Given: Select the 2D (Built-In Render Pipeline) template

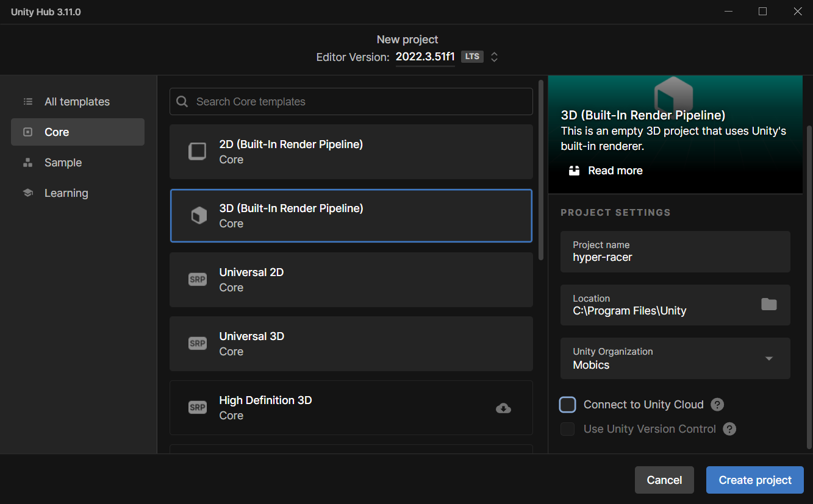Looking at the screenshot, I should click(x=351, y=152).
